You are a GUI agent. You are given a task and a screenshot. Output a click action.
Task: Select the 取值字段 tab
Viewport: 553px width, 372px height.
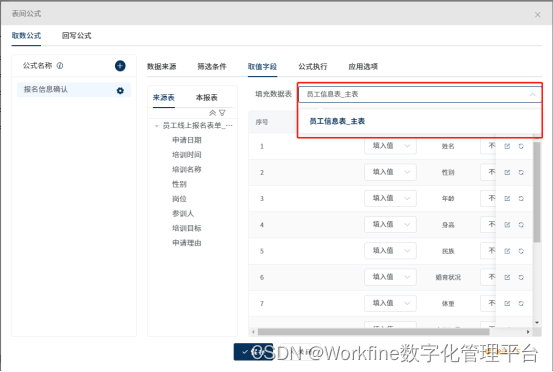coord(262,66)
